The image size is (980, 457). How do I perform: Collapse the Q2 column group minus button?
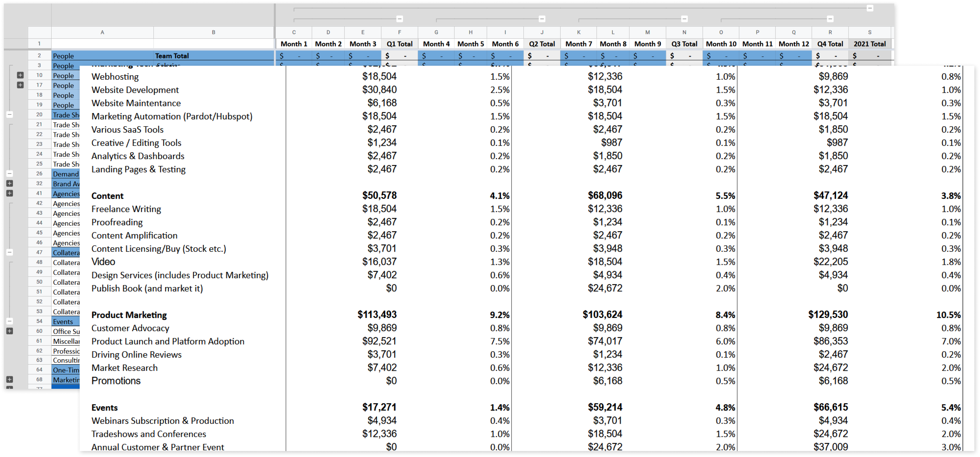[542, 19]
